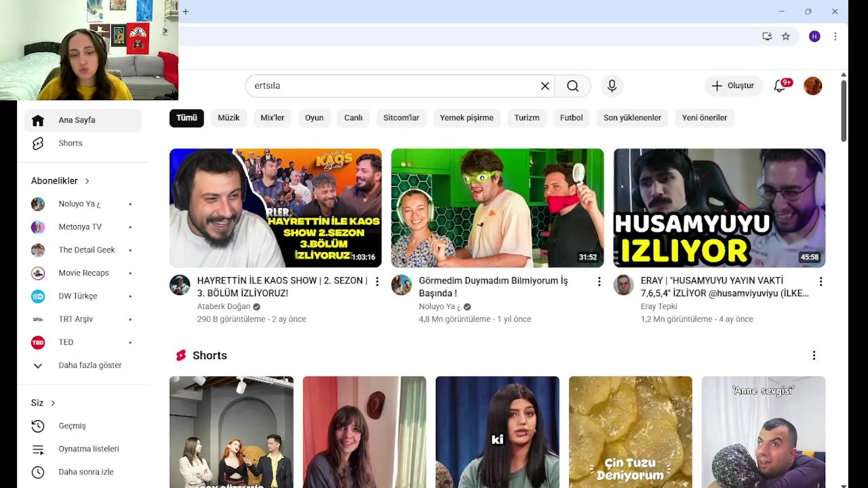Open Hayrettin ile Kaos Show video title
This screenshot has height=488, width=868.
pos(282,287)
